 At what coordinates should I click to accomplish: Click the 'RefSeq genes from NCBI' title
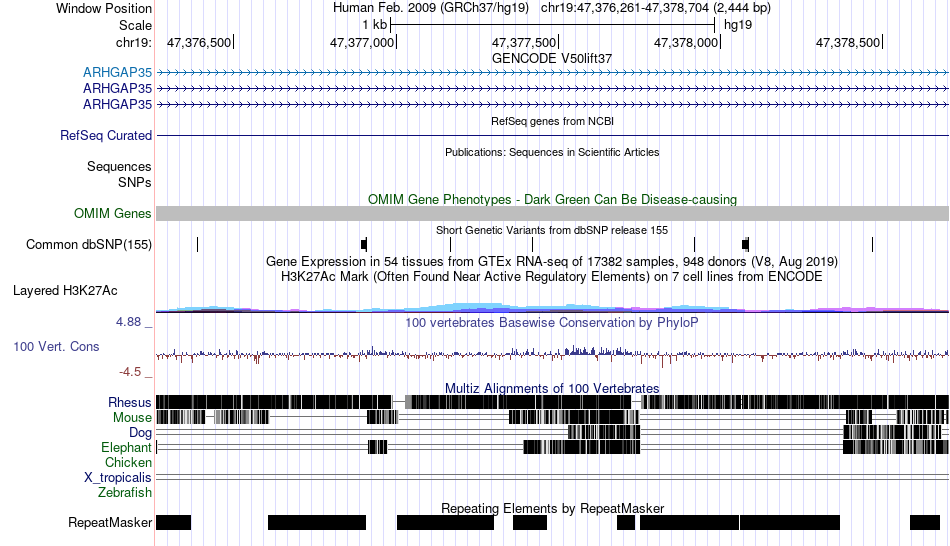pyautogui.click(x=553, y=121)
